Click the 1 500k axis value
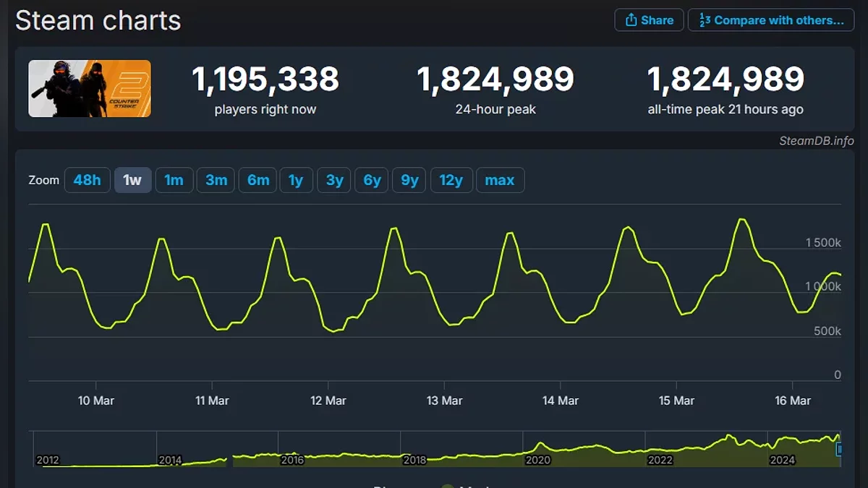The height and width of the screenshot is (488, 868). 823,243
